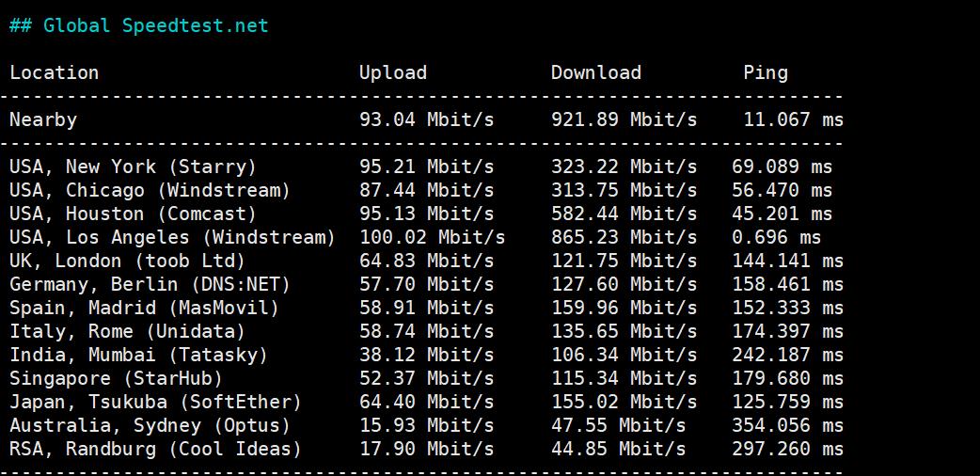Select the USA, Houston (Comcast) row
980x476 pixels.
pyautogui.click(x=133, y=214)
